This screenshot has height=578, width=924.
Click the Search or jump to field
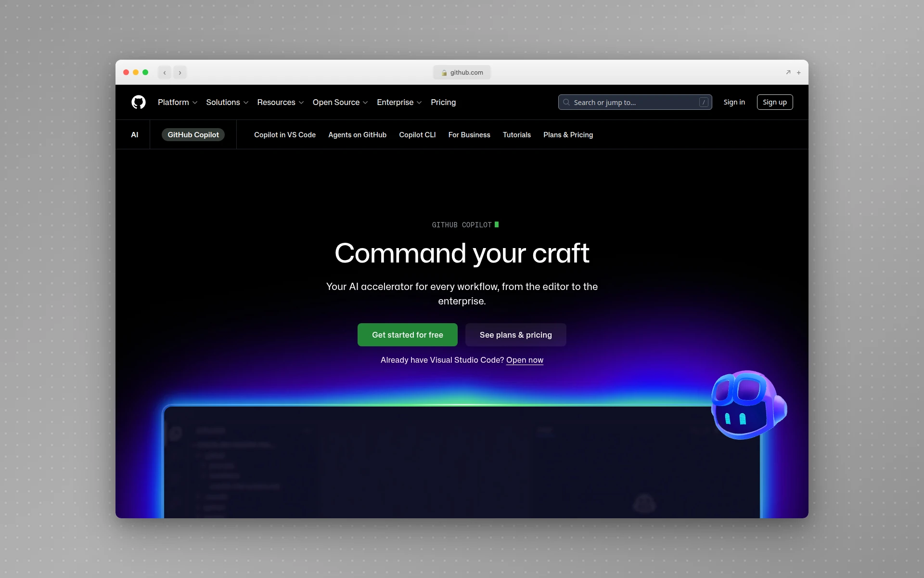tap(634, 102)
